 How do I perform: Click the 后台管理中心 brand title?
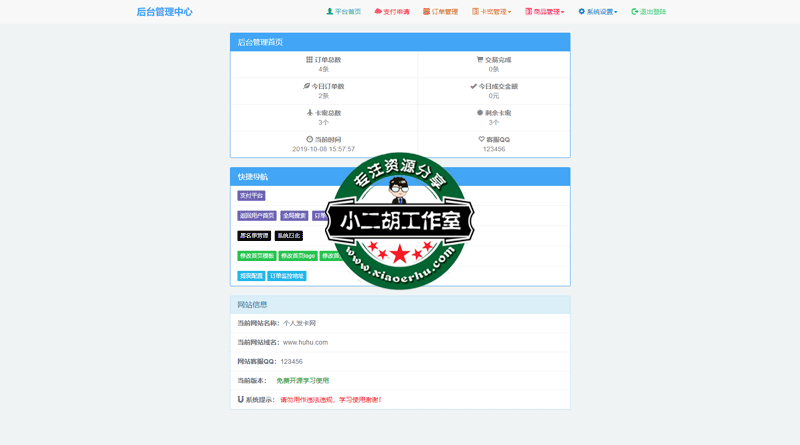(x=164, y=12)
